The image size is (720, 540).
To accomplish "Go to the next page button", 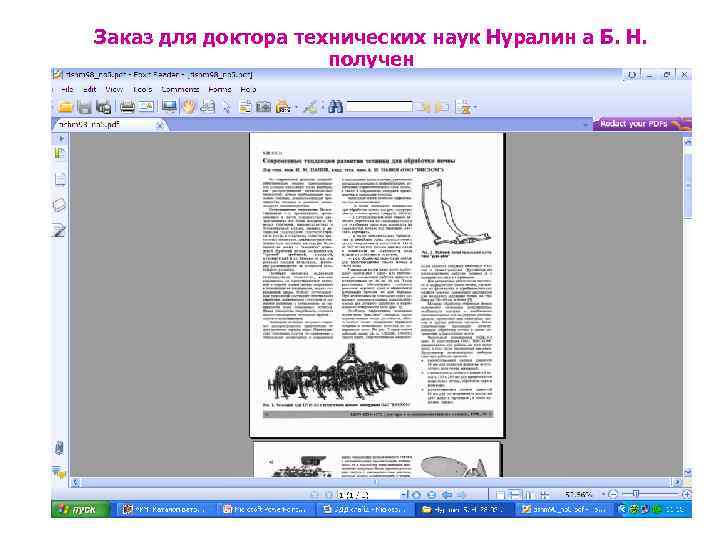I will (416, 495).
